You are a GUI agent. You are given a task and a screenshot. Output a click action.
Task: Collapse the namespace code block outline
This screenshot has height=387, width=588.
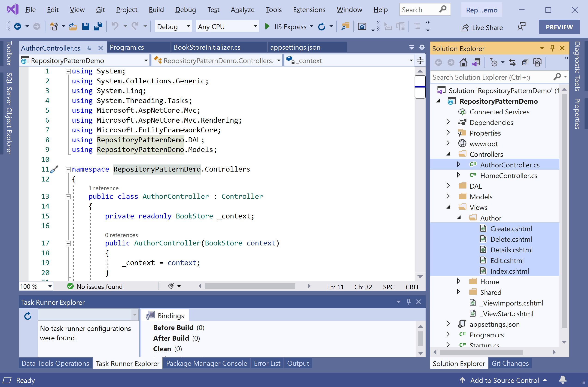click(x=68, y=169)
